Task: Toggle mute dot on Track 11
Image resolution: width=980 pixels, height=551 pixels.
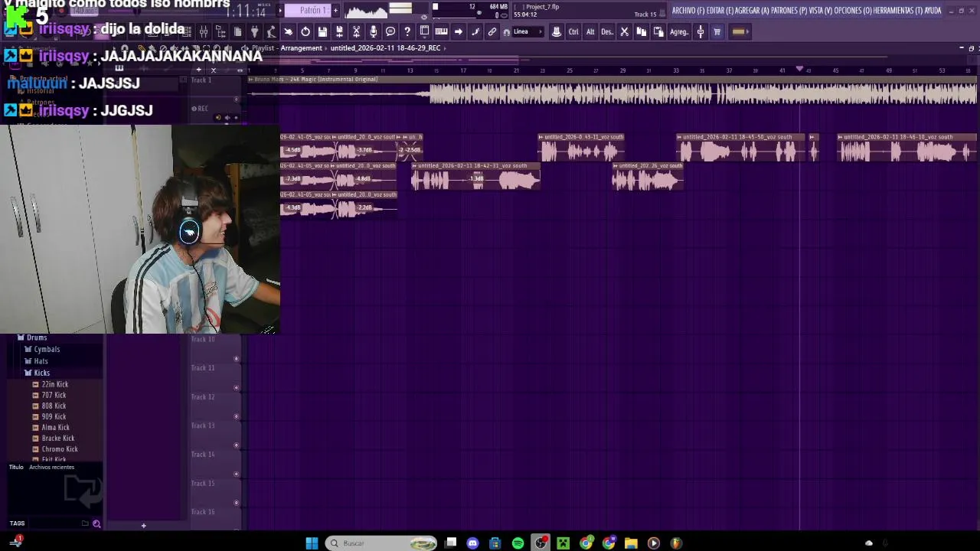Action: pos(236,387)
